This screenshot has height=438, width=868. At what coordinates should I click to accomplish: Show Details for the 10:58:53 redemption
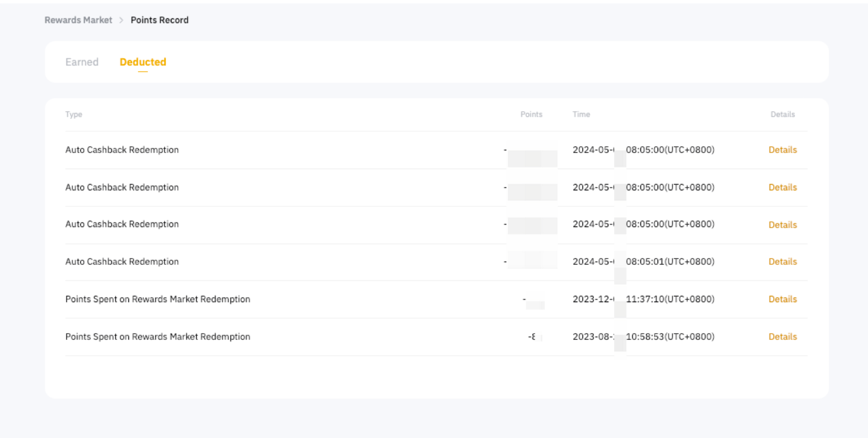[x=782, y=337]
